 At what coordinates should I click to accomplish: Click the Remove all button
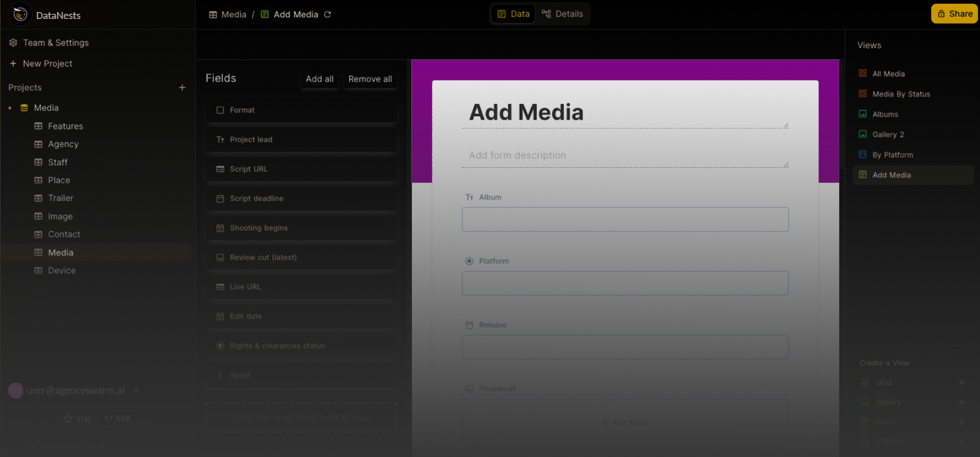(370, 79)
